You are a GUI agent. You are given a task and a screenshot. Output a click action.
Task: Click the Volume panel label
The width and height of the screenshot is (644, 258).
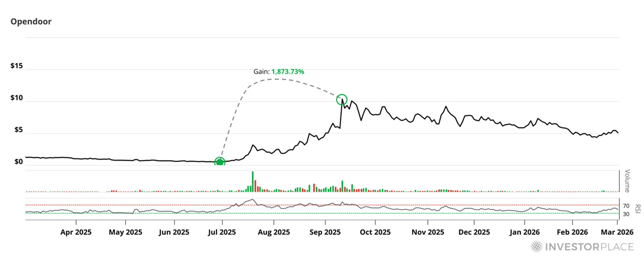click(x=627, y=181)
